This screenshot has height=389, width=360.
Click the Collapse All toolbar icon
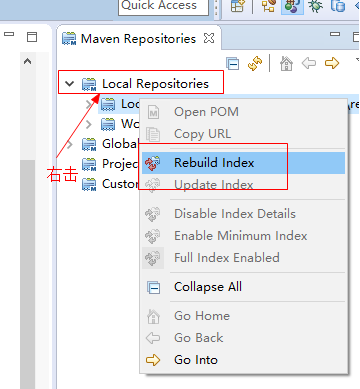(232, 63)
